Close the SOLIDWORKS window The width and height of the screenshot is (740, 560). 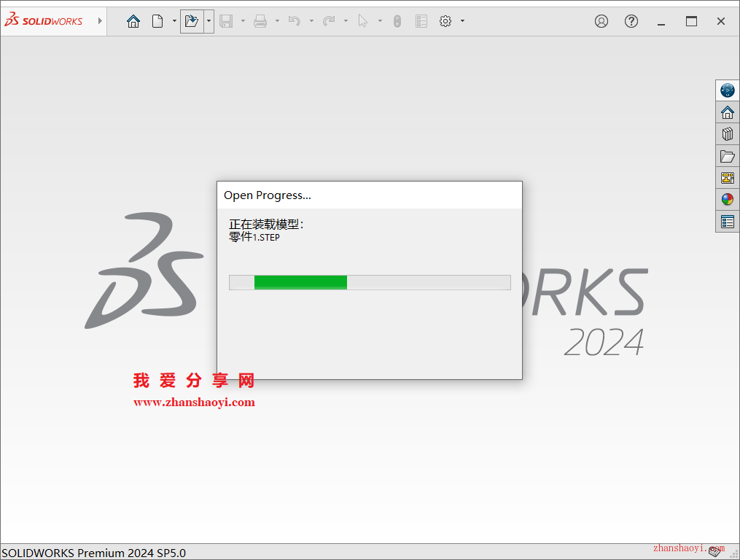click(x=720, y=21)
